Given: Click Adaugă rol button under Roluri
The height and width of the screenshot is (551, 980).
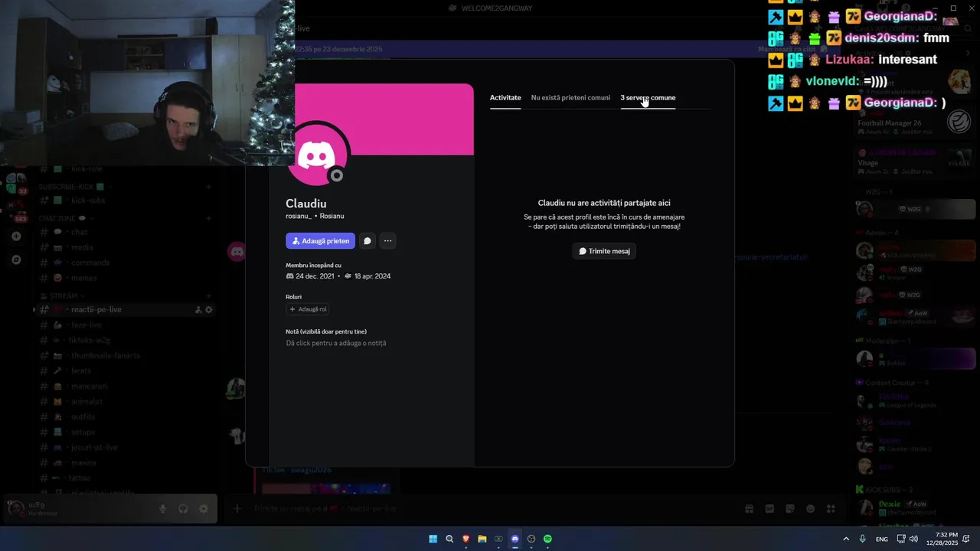Looking at the screenshot, I should 308,309.
